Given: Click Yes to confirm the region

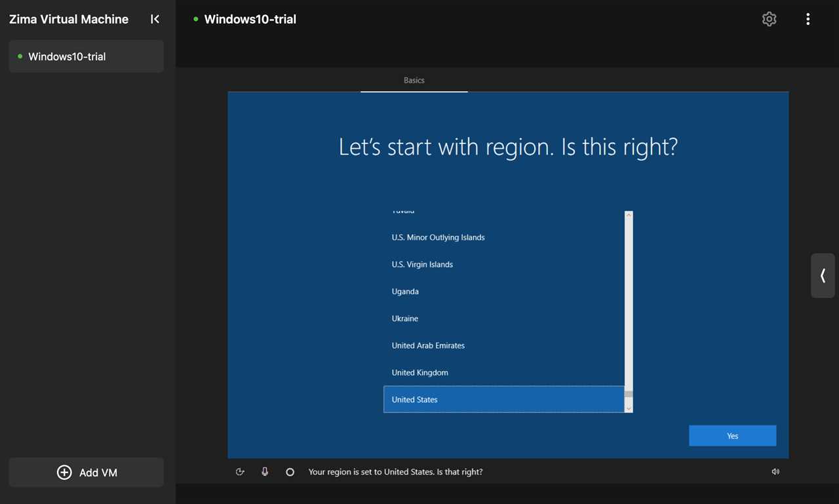Looking at the screenshot, I should point(732,436).
